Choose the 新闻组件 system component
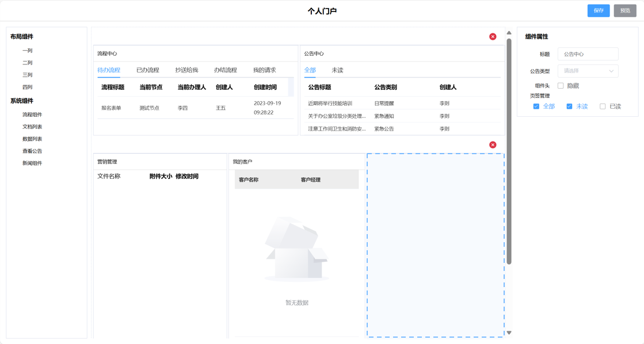The width and height of the screenshot is (644, 344). point(32,163)
